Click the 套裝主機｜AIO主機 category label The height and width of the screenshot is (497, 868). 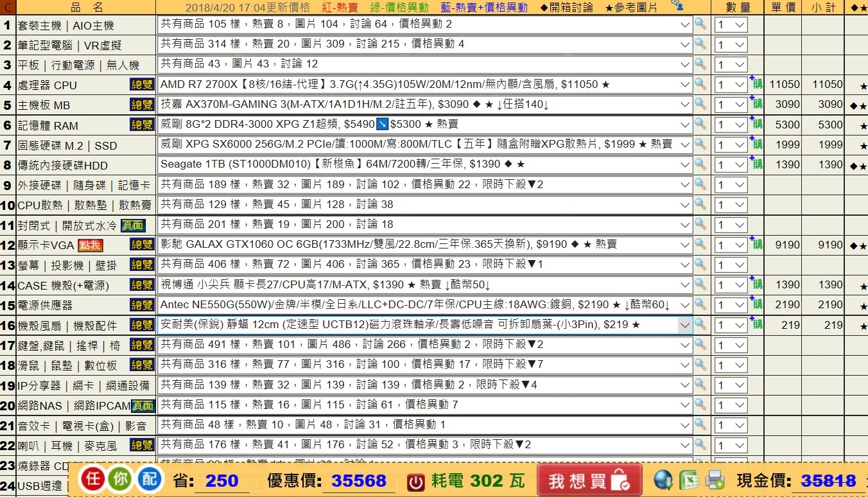pyautogui.click(x=65, y=26)
